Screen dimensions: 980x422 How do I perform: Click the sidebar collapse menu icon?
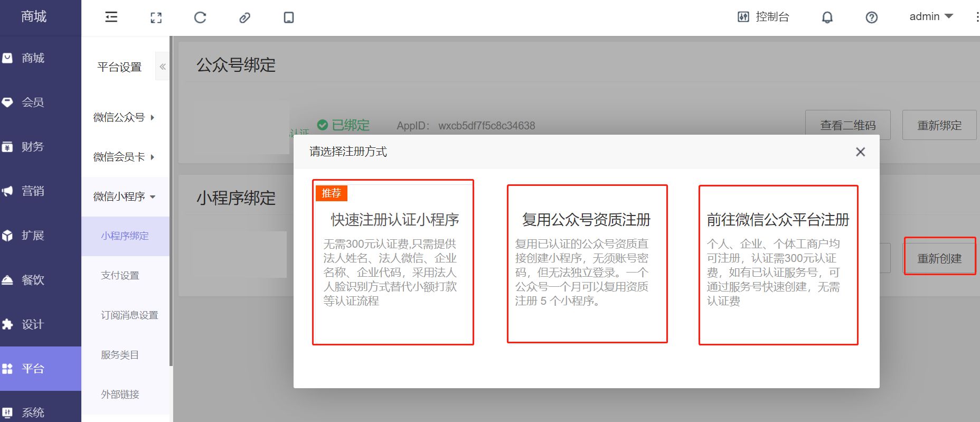pos(111,17)
